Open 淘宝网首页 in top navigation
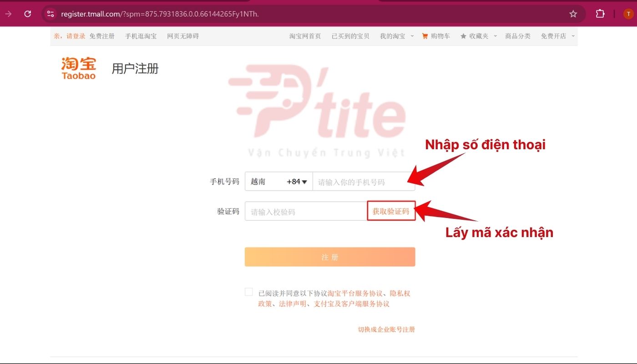This screenshot has width=637, height=364. [x=305, y=36]
